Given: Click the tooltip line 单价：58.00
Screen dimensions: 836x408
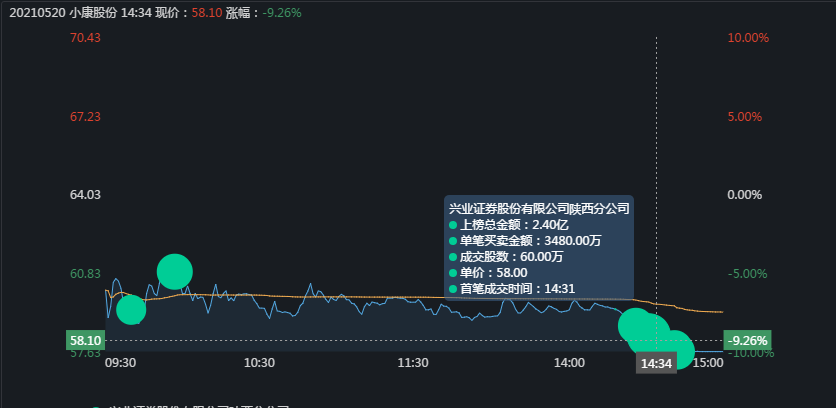Looking at the screenshot, I should [488, 273].
